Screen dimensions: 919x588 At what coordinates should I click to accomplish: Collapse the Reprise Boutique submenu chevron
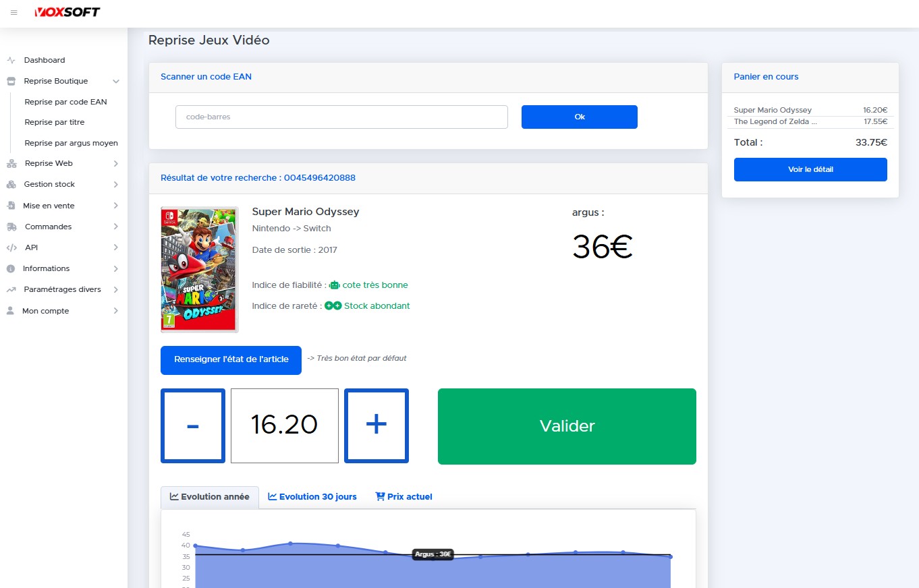point(116,81)
